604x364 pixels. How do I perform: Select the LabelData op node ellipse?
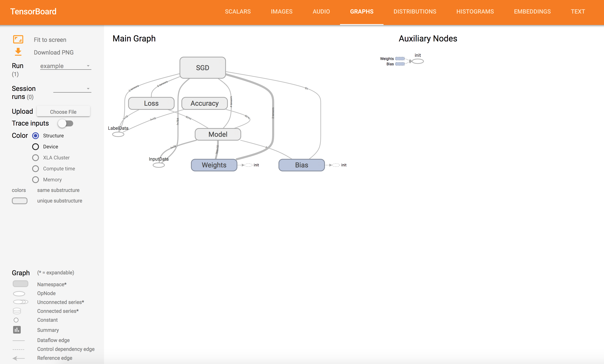118,134
